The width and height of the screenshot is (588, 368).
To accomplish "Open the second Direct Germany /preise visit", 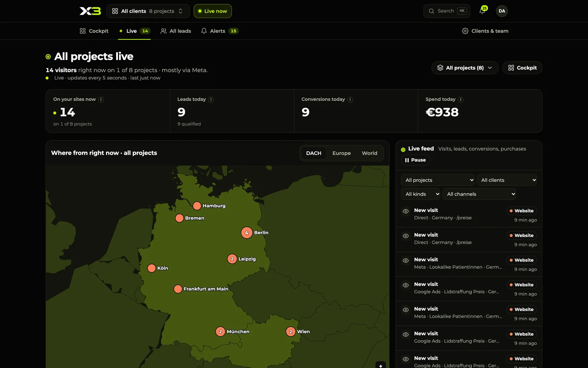I will 469,240.
